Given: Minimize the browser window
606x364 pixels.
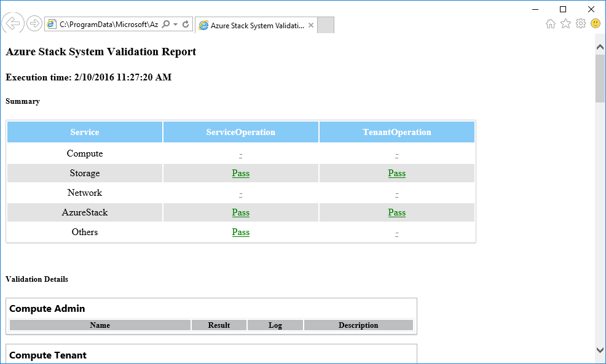Looking at the screenshot, I should 535,9.
